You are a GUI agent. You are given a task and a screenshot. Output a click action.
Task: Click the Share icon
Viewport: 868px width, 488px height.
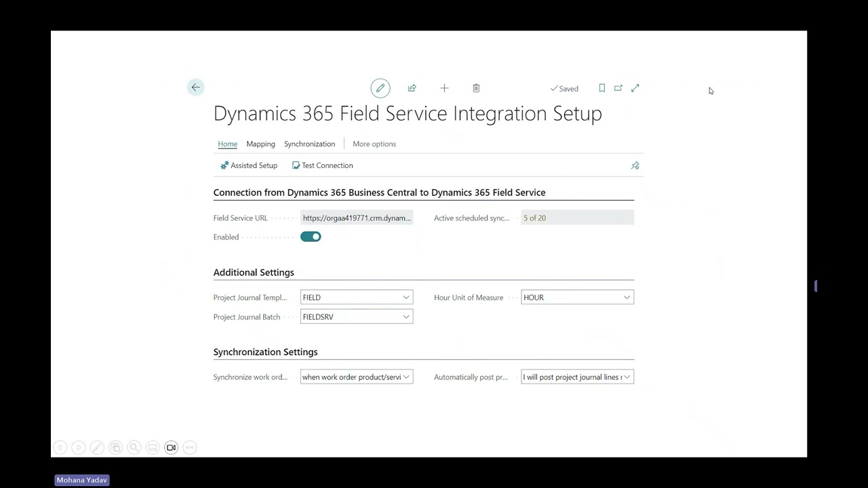412,88
